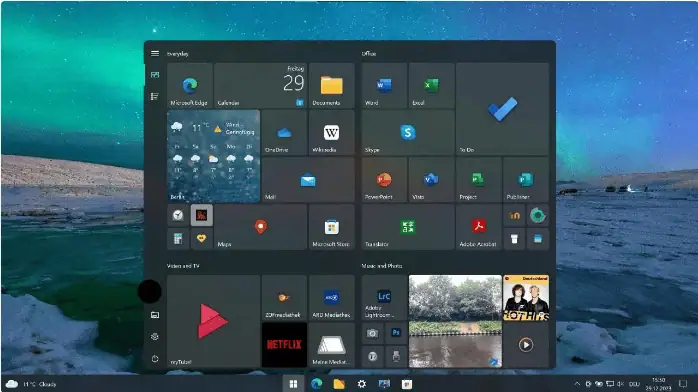Open the Skype tile
Viewport: 698px width, 392px height.
(408, 133)
